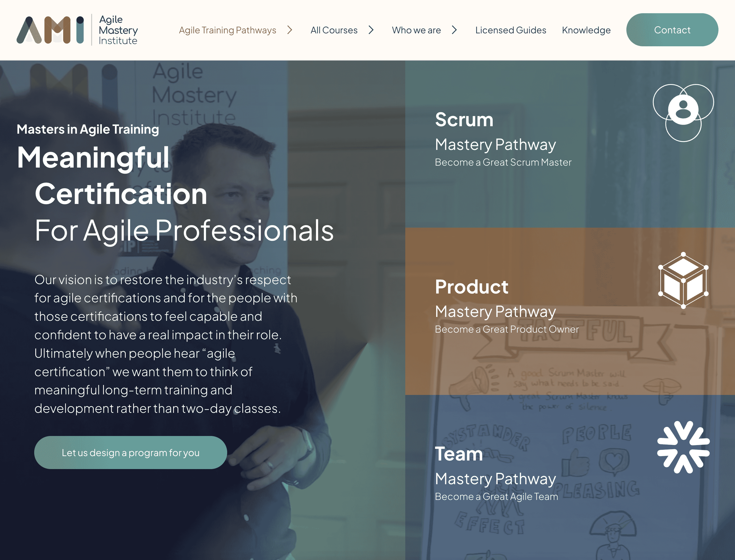This screenshot has width=735, height=560.
Task: Click the Scrum overlapping circles person icon
Action: 683,112
